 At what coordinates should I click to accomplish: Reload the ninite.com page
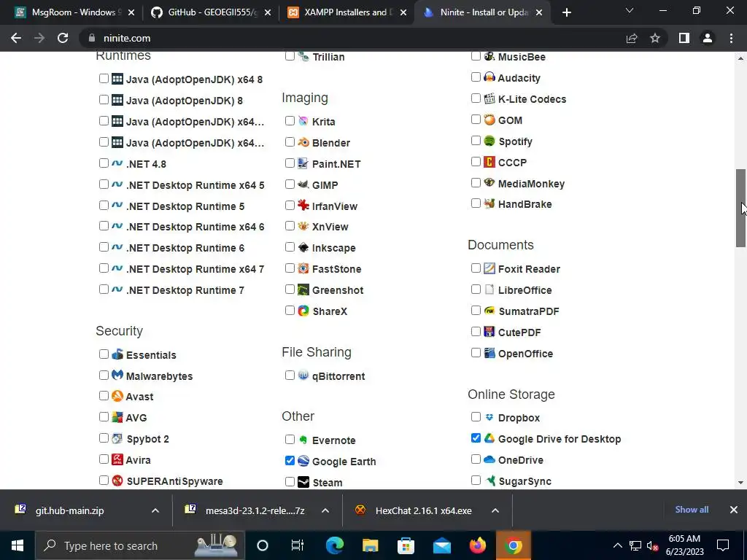click(x=63, y=38)
